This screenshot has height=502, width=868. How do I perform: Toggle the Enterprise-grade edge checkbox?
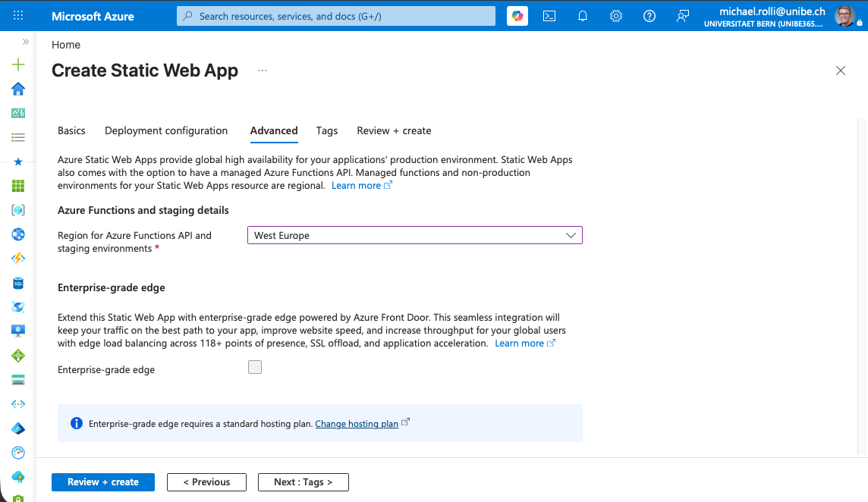(255, 367)
